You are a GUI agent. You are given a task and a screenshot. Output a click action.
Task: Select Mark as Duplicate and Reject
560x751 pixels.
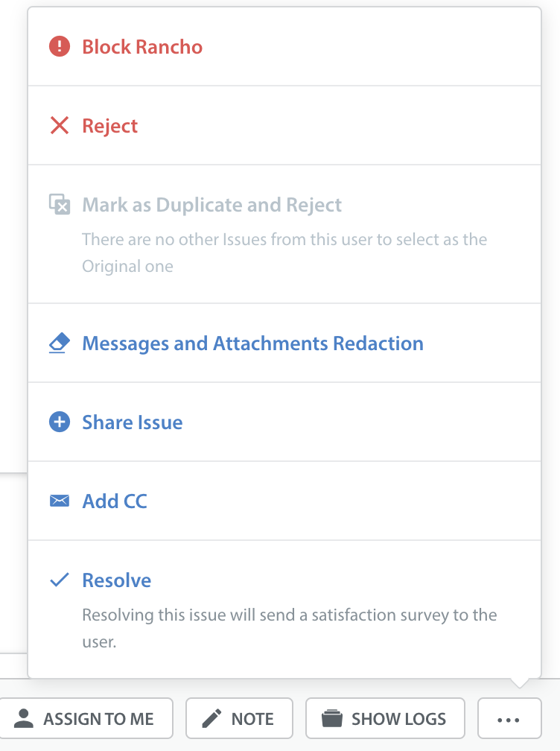[284, 234]
